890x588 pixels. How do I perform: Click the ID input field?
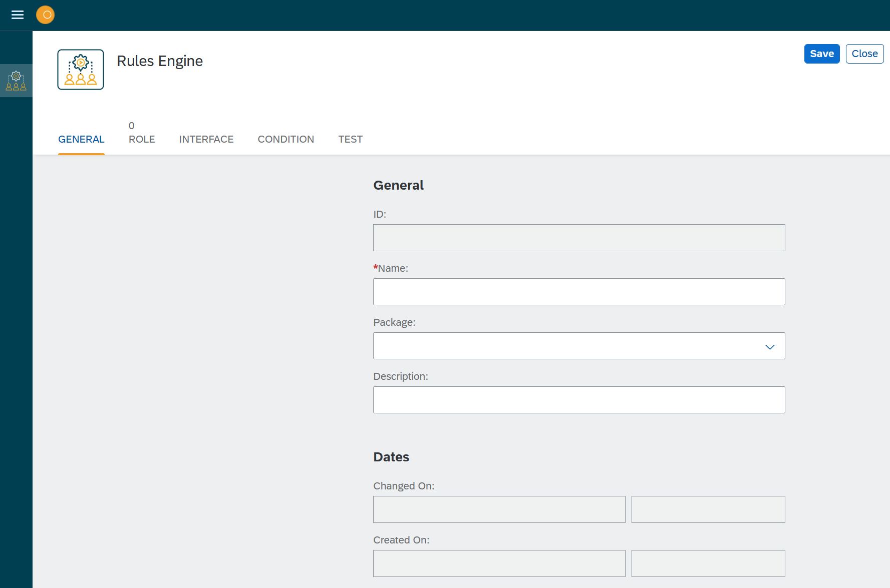[579, 238]
